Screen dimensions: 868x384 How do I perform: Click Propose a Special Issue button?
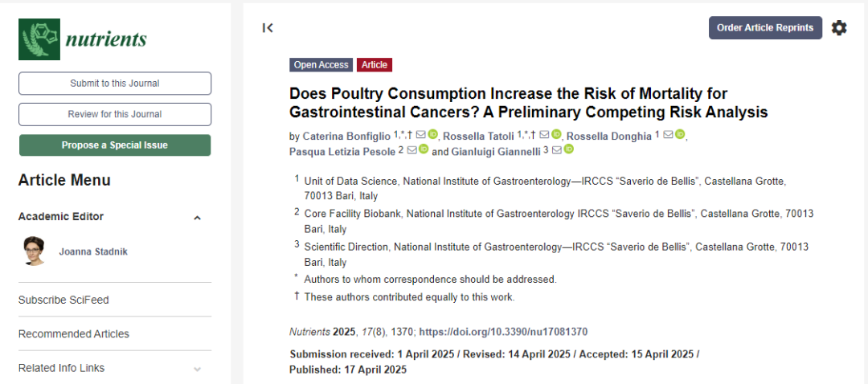[x=115, y=145]
